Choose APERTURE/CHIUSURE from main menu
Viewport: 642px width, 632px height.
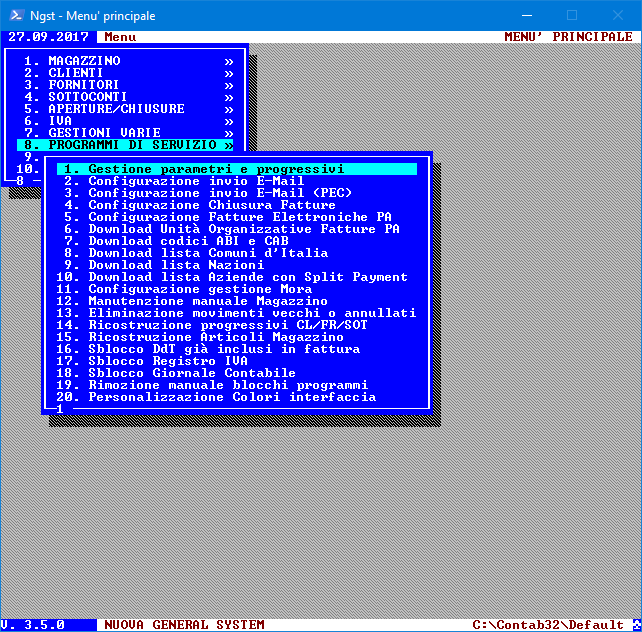pyautogui.click(x=116, y=109)
